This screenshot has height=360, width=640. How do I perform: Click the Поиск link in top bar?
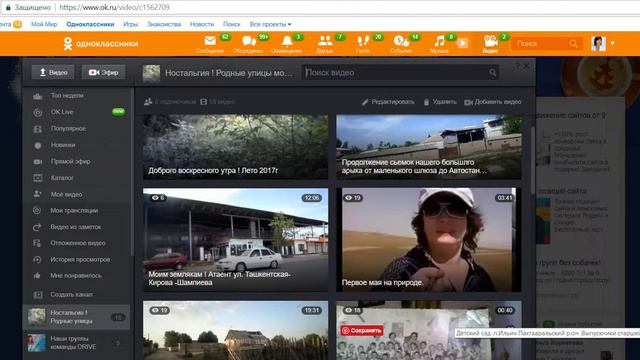coord(231,24)
